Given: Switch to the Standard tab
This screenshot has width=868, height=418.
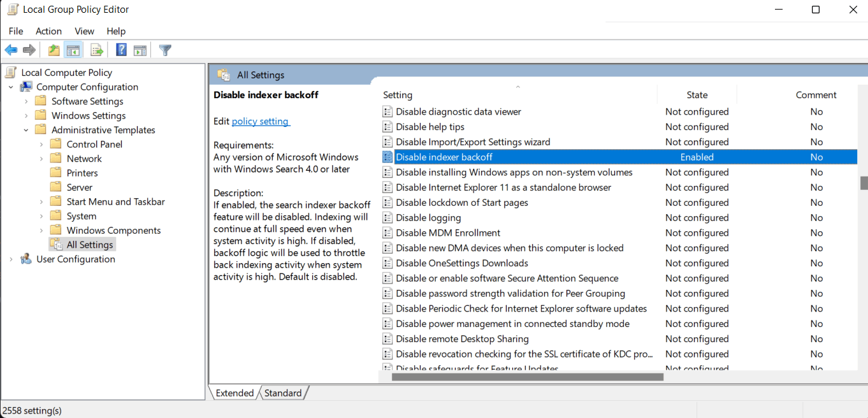Looking at the screenshot, I should click(283, 393).
